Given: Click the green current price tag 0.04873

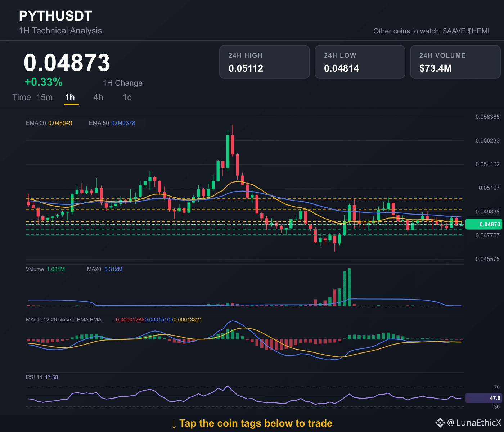Looking at the screenshot, I should coord(485,224).
